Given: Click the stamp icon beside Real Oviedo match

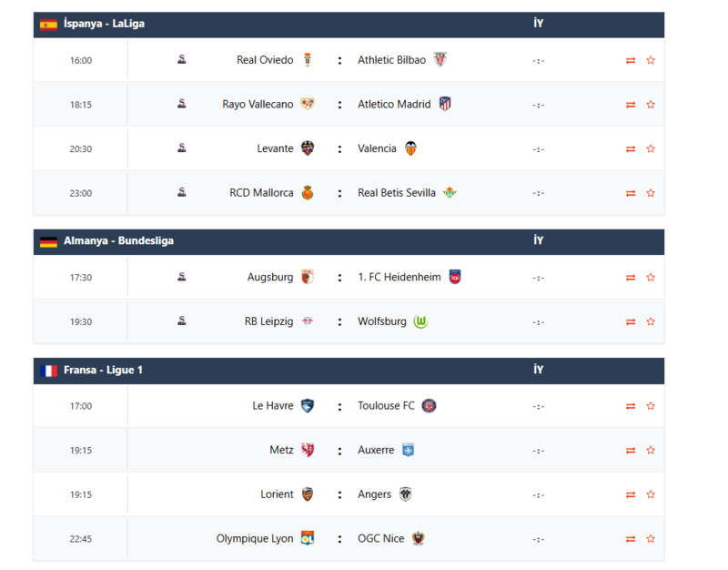Looking at the screenshot, I should [x=182, y=60].
